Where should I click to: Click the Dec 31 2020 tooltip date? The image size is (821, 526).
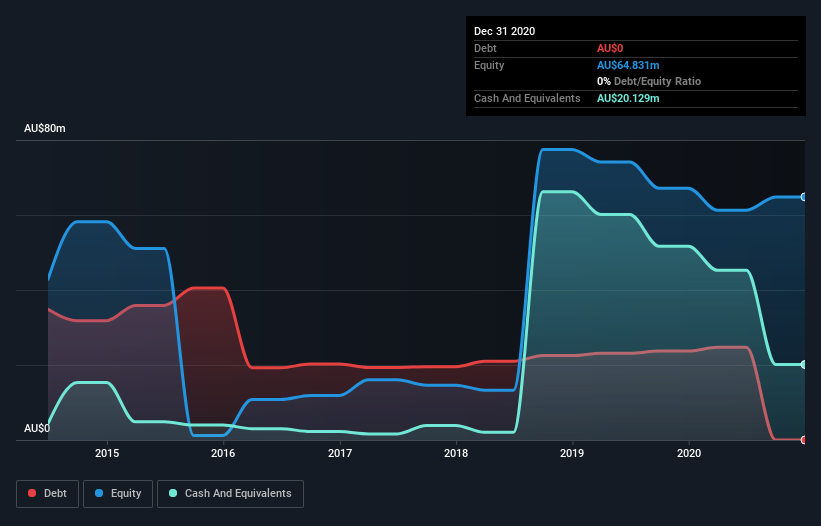pos(504,31)
